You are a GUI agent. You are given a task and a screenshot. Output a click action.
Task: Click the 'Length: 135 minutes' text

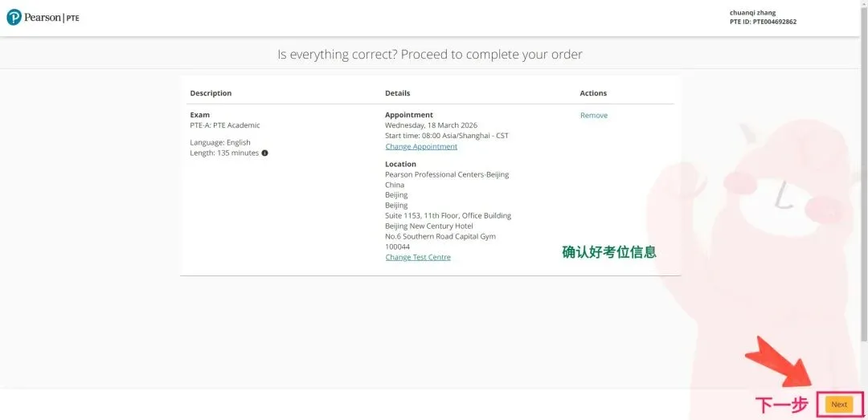point(224,153)
